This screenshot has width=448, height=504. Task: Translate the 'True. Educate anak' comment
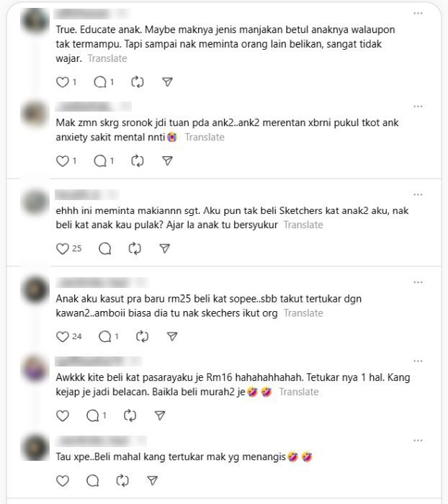point(107,58)
